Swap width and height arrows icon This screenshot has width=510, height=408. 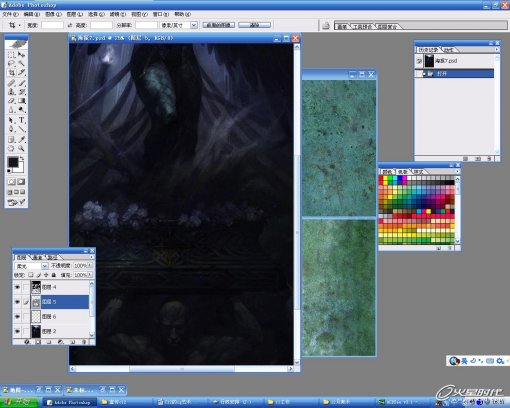[x=70, y=25]
